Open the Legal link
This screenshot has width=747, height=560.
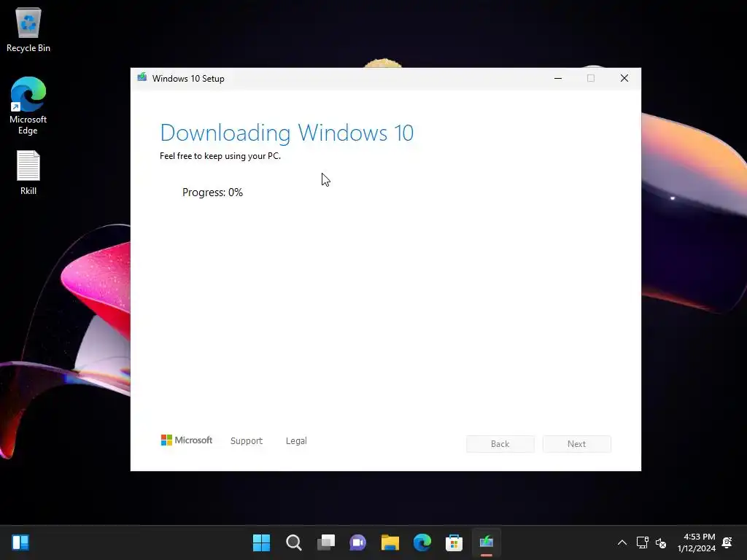point(296,441)
